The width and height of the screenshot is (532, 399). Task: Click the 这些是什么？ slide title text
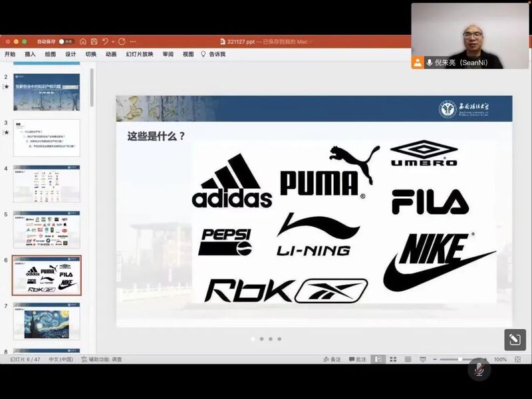tap(156, 136)
